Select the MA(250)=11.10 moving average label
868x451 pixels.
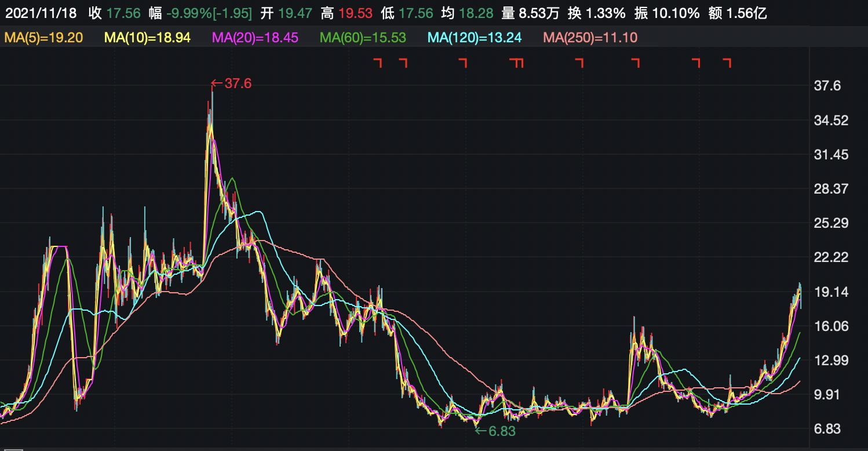coord(590,38)
